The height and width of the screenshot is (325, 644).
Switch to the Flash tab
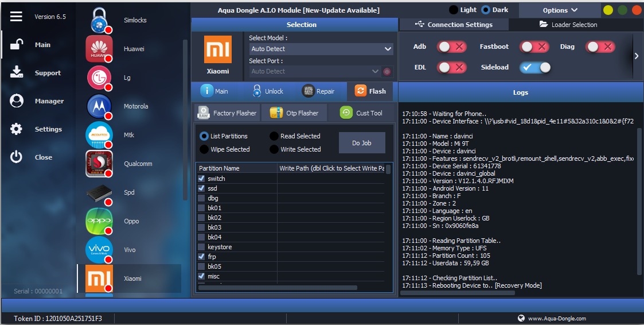point(370,91)
